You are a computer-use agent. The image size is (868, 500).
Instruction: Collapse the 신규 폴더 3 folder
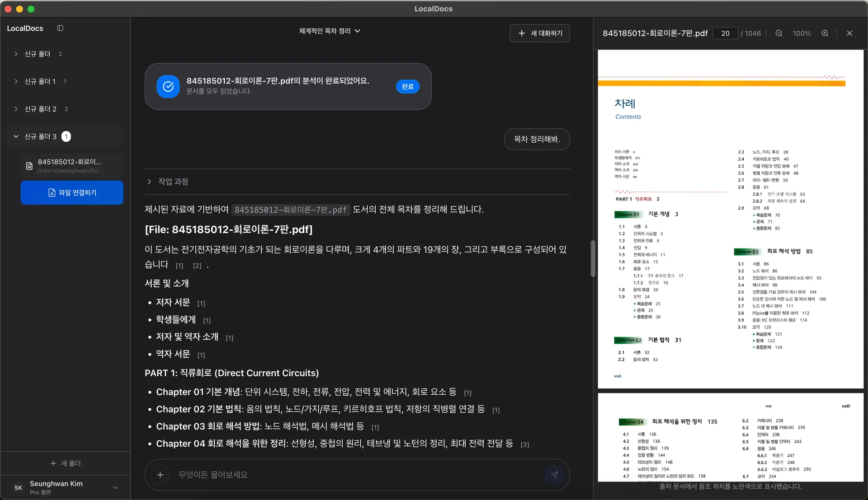15,136
